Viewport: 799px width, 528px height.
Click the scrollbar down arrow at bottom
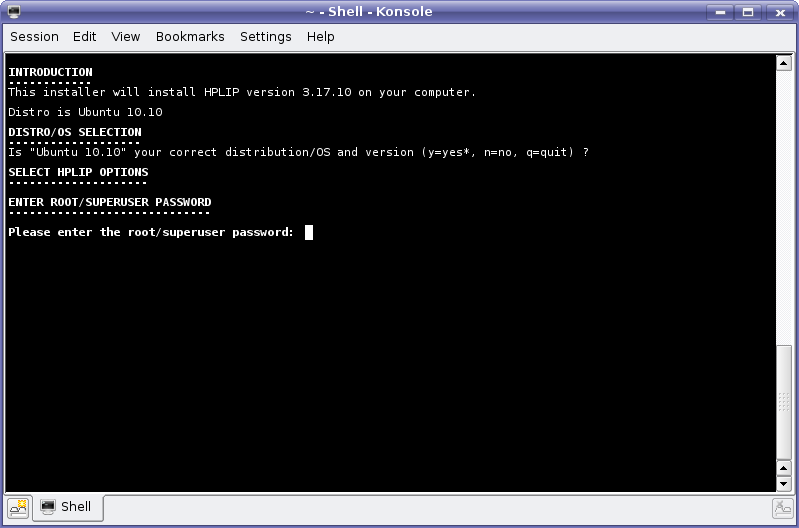(784, 483)
